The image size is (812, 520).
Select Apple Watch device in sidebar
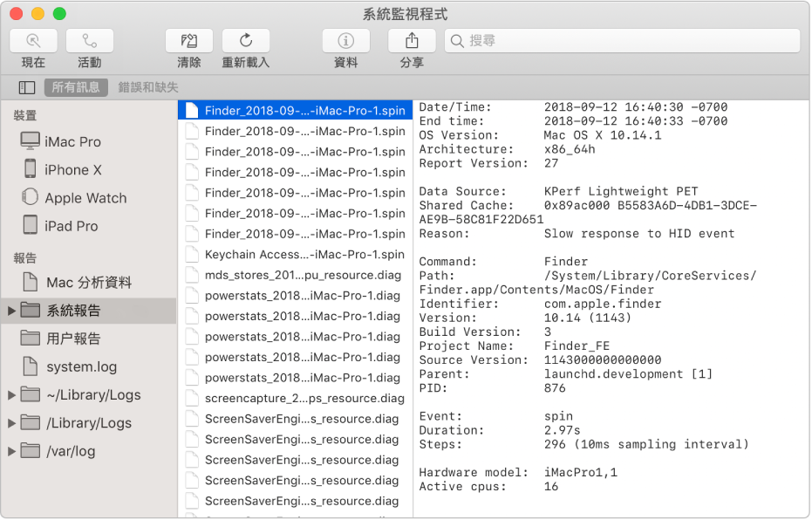click(89, 198)
